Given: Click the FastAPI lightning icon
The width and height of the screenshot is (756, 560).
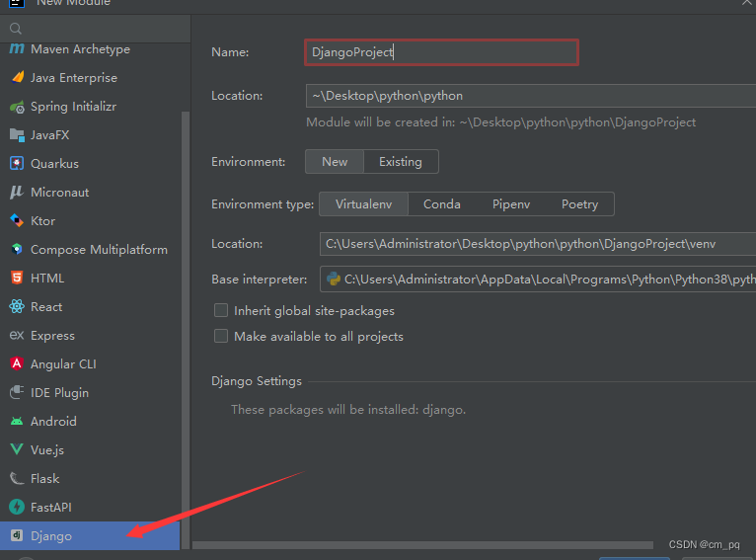Looking at the screenshot, I should (17, 507).
